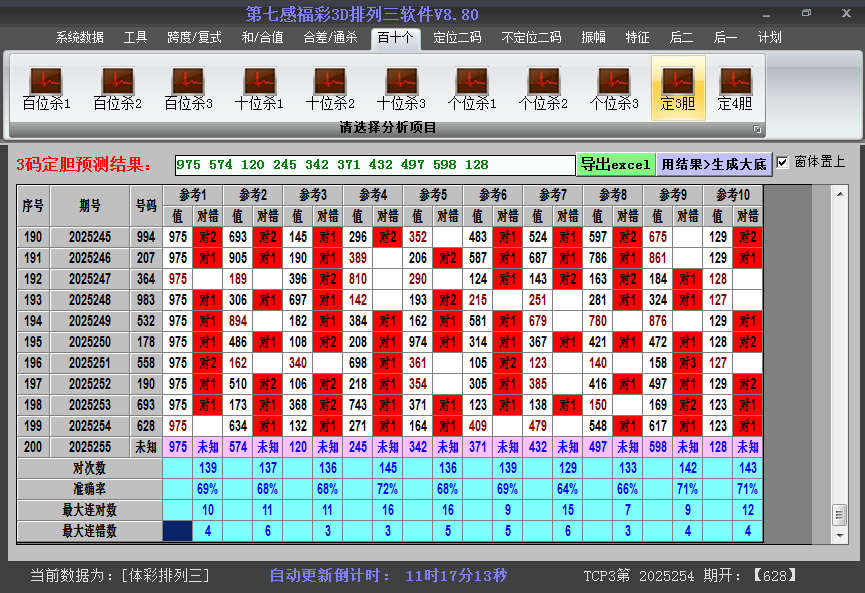Click the 个位杀1 icon
Image resolution: width=865 pixels, height=593 pixels.
472,88
